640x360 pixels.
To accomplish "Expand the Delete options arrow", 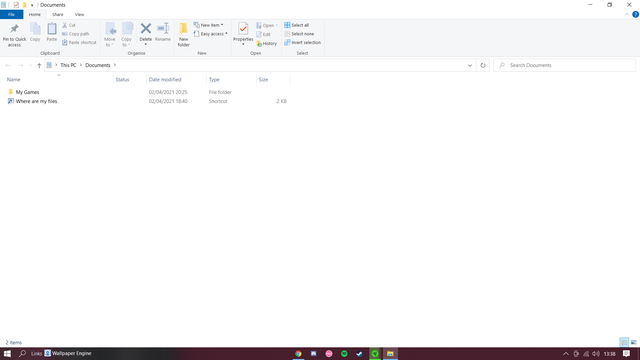I will click(x=146, y=44).
